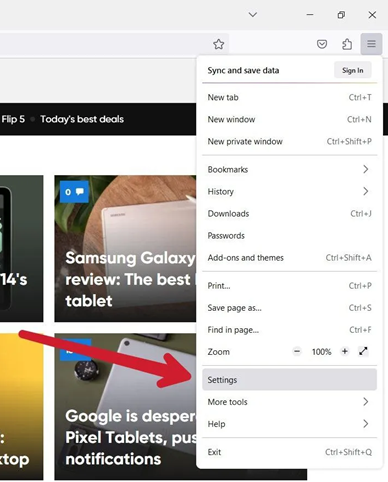This screenshot has width=388, height=482.
Task: Reset zoom by clicking 100%
Action: (321, 352)
